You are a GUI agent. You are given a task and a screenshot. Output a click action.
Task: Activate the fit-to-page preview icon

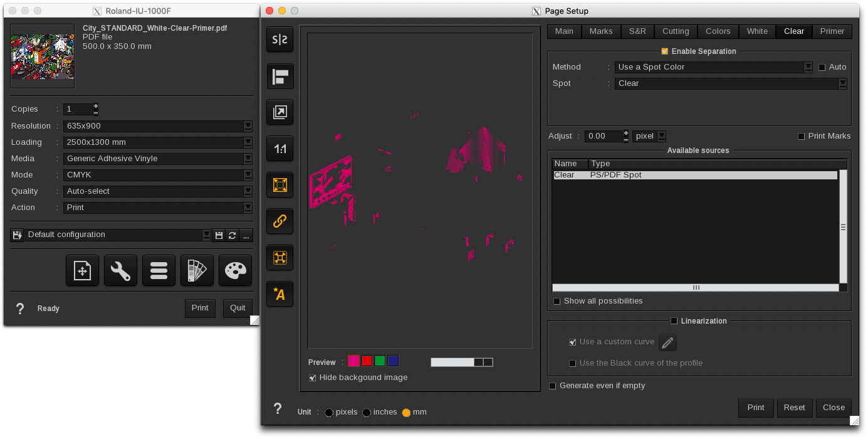click(x=280, y=184)
